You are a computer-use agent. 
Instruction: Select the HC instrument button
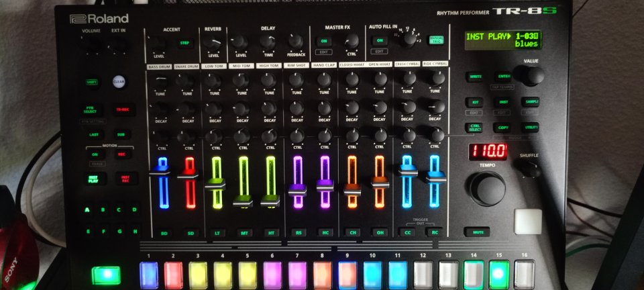pos(325,232)
